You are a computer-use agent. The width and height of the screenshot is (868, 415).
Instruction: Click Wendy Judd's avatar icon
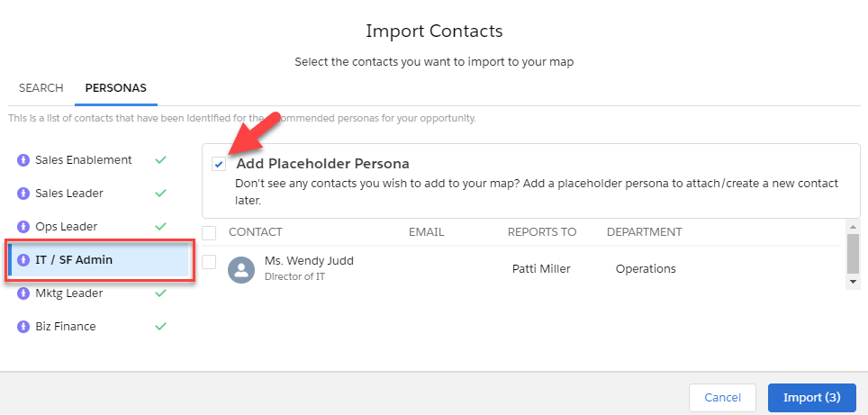[241, 269]
